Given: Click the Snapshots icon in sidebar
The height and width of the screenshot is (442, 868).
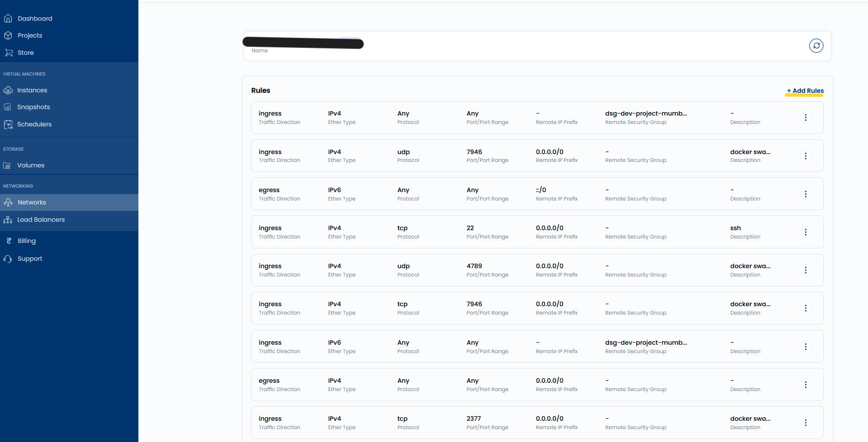Looking at the screenshot, I should pos(7,107).
